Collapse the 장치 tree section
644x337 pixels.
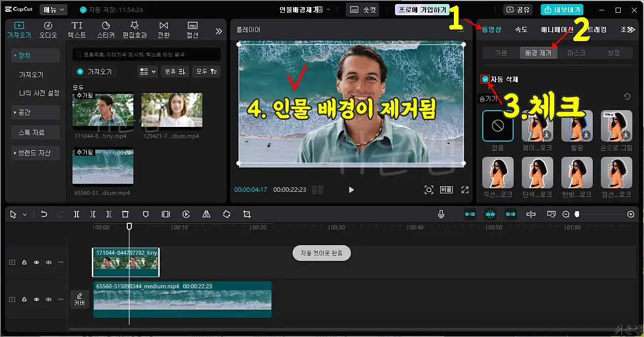[x=35, y=55]
